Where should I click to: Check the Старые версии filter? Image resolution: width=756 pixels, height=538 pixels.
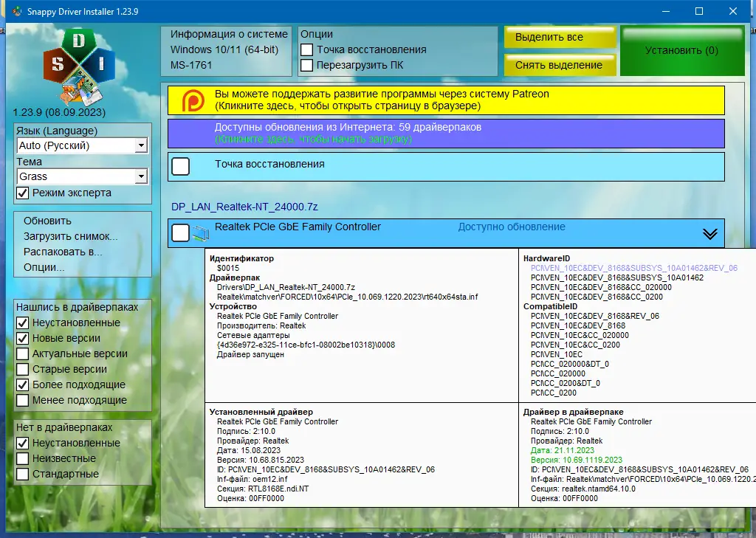click(23, 369)
